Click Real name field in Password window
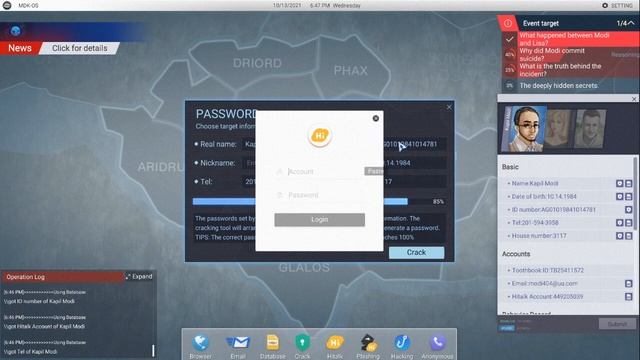Image resolution: width=640 pixels, height=360 pixels. [249, 144]
